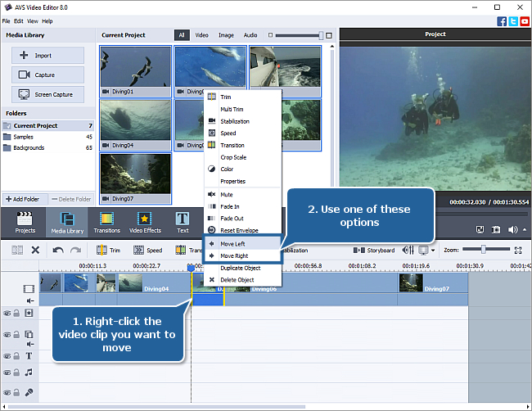Open the Text section
The height and width of the screenshot is (411, 532).
click(183, 223)
